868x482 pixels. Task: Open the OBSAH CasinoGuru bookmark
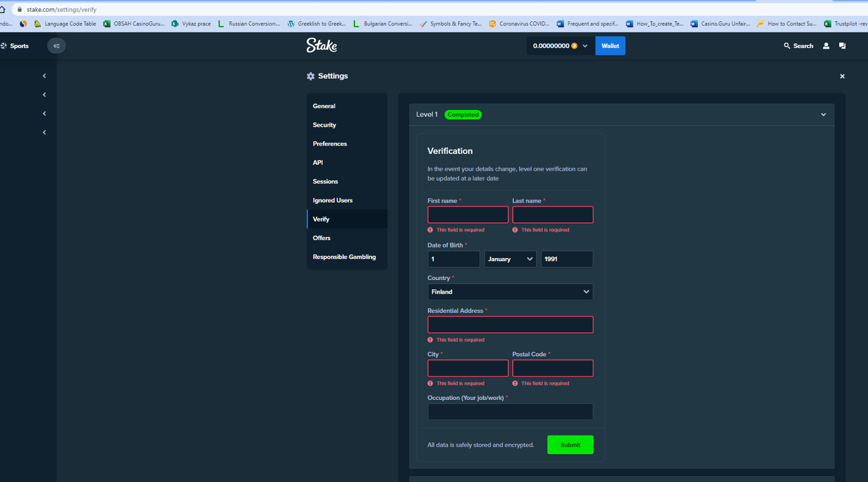(x=134, y=24)
